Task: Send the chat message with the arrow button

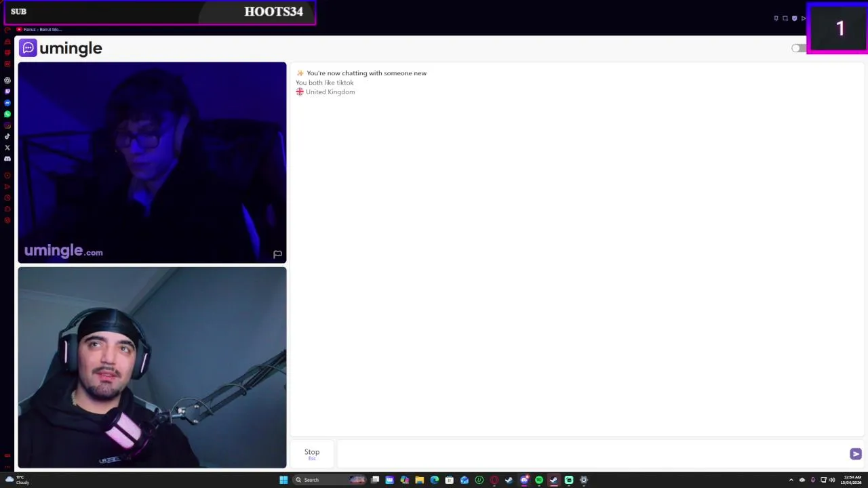Action: click(856, 454)
